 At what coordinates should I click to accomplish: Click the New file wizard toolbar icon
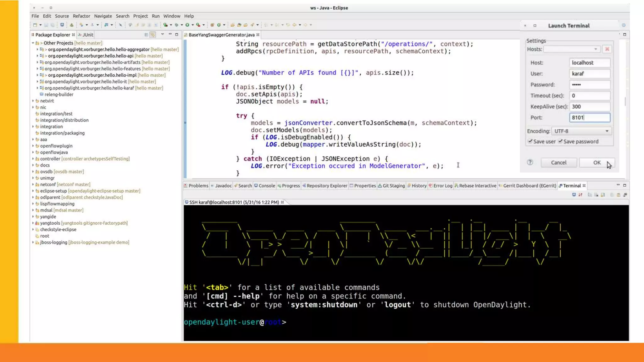coord(35,25)
